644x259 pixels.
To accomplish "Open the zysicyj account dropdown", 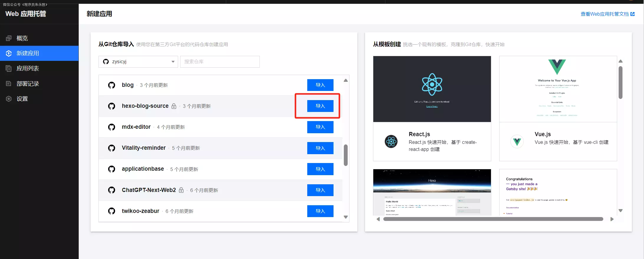I will tap(138, 62).
